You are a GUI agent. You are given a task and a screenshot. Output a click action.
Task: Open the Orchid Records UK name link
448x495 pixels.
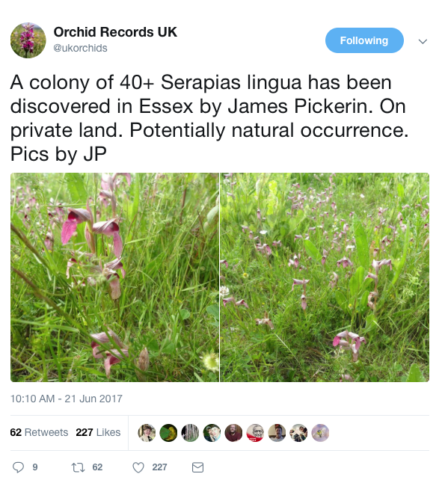tap(115, 32)
